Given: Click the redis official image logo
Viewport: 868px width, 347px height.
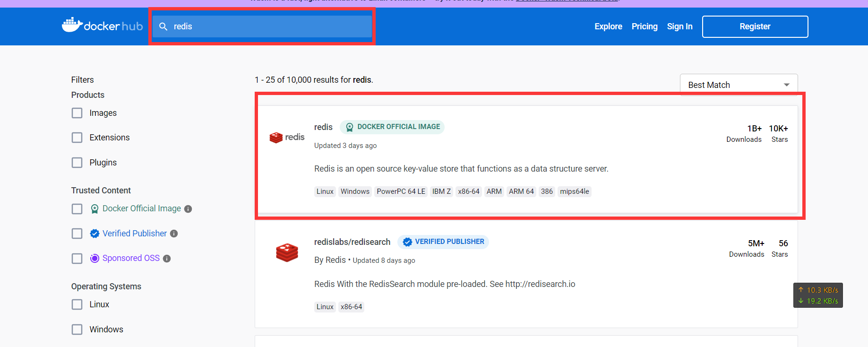Looking at the screenshot, I should click(x=287, y=137).
